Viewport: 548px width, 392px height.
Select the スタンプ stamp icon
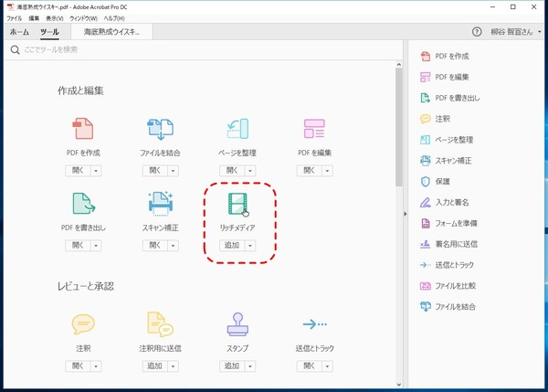(237, 324)
